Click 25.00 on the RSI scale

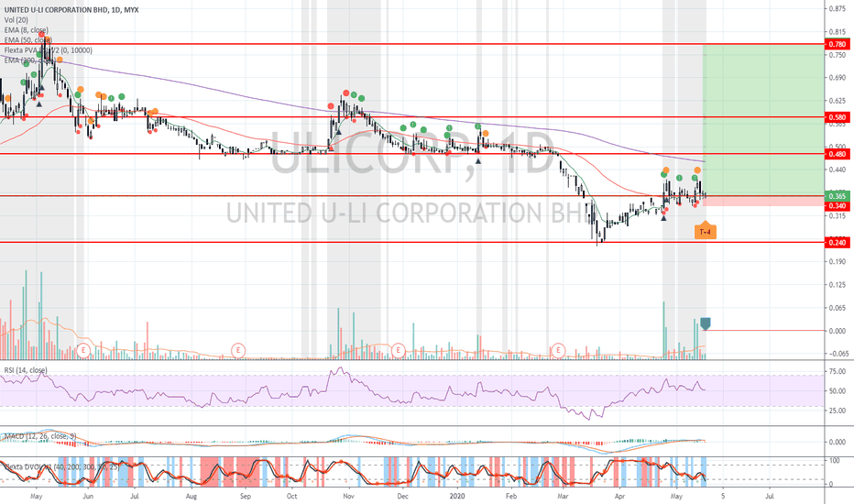coord(838,411)
